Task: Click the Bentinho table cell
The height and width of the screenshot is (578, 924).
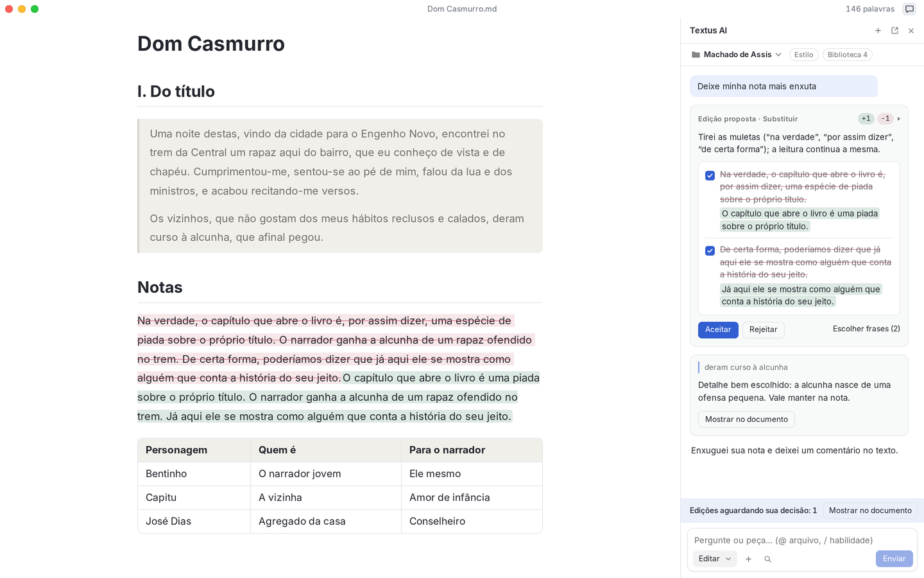Action: 194,474
